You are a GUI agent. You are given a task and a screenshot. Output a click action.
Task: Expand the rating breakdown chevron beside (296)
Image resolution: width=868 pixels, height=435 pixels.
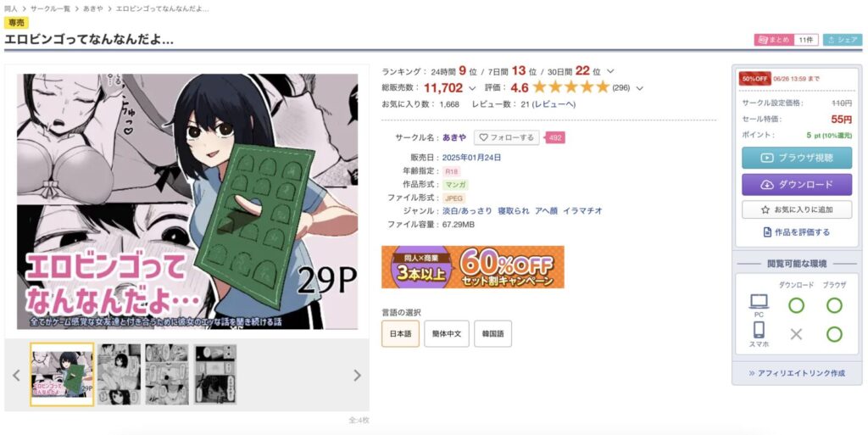pos(639,88)
